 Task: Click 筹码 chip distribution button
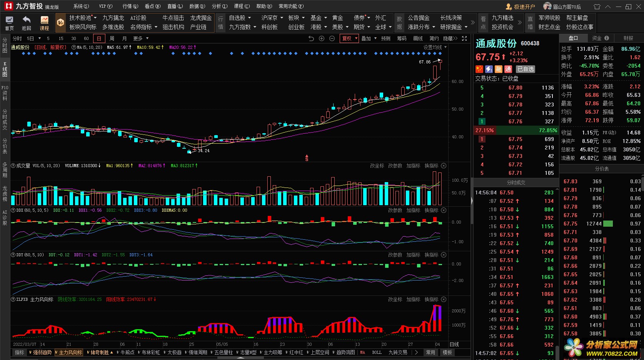402,38
